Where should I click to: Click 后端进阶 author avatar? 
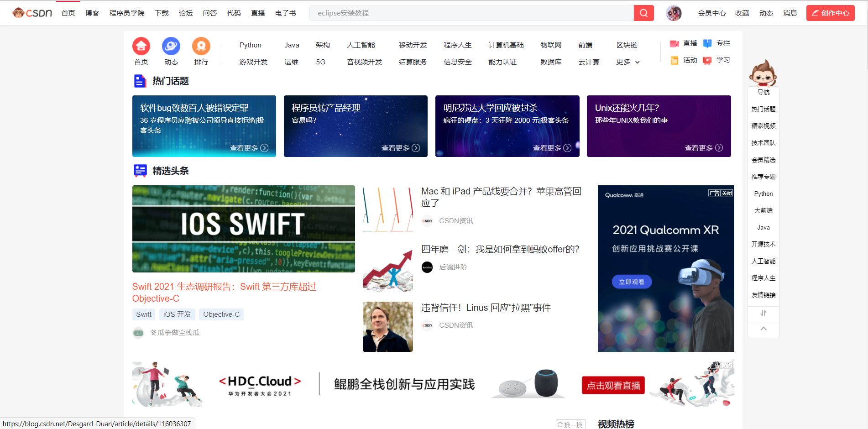click(427, 267)
